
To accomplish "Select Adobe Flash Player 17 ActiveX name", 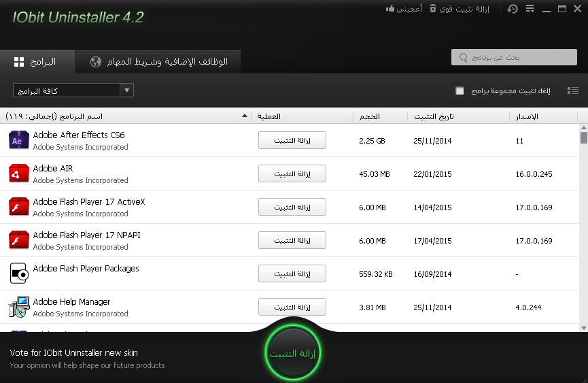I will point(89,202).
